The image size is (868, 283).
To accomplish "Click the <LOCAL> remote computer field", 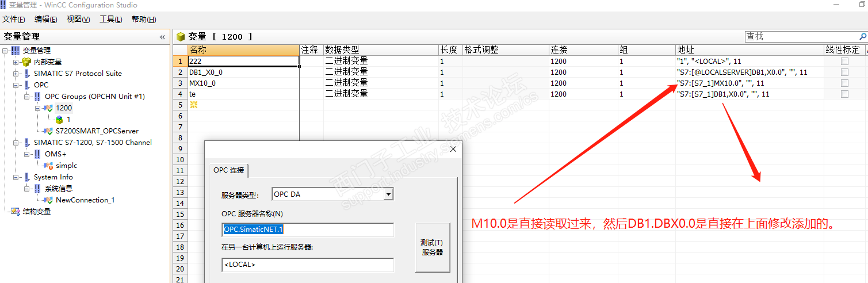I will [x=308, y=265].
